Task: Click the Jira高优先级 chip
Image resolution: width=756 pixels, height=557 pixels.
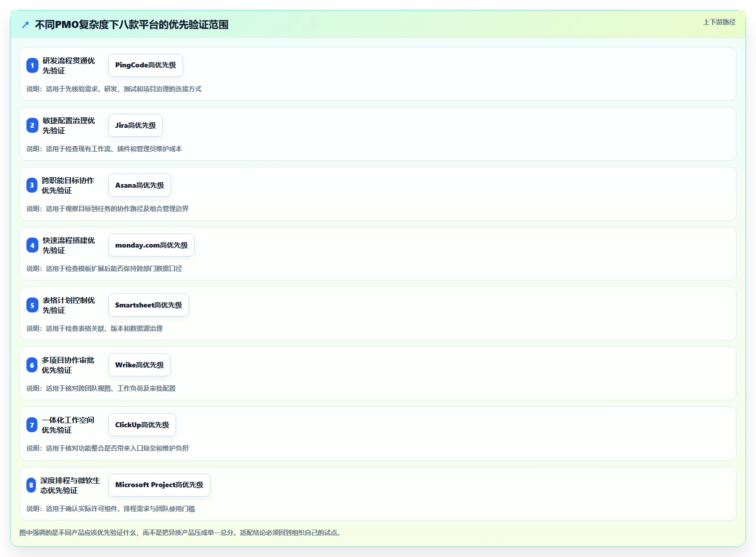Action: [x=136, y=125]
